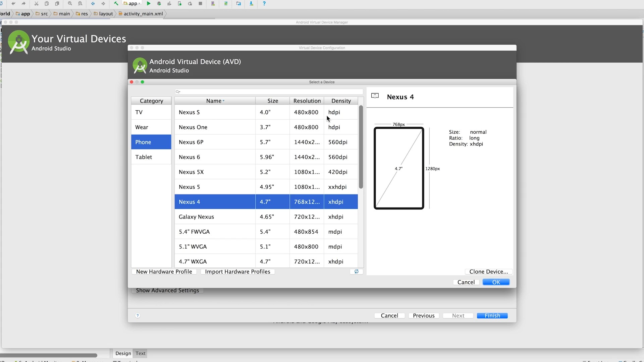
Task: Click Clone Device button
Action: 489,272
